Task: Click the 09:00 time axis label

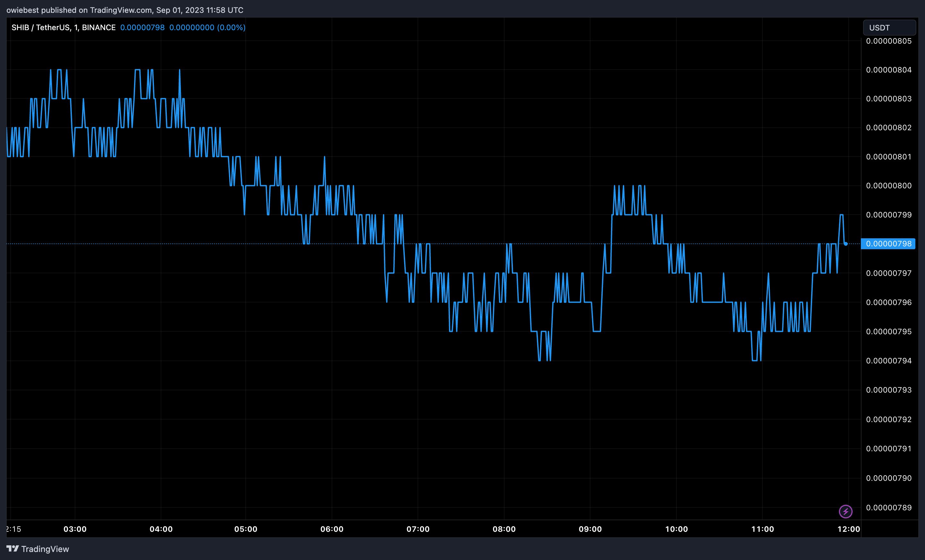Action: [590, 529]
